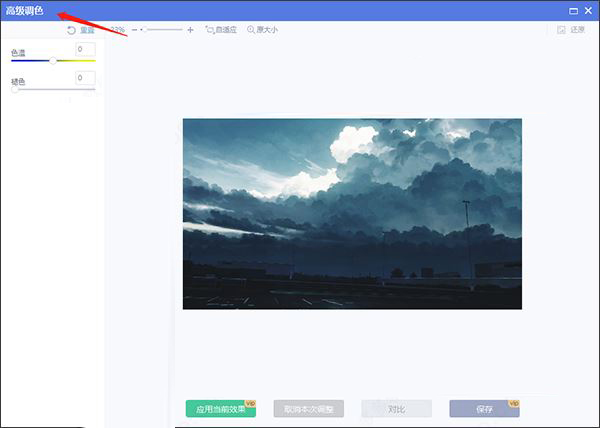Click the zoom level slider handle
Image resolution: width=600 pixels, height=428 pixels.
[x=145, y=30]
